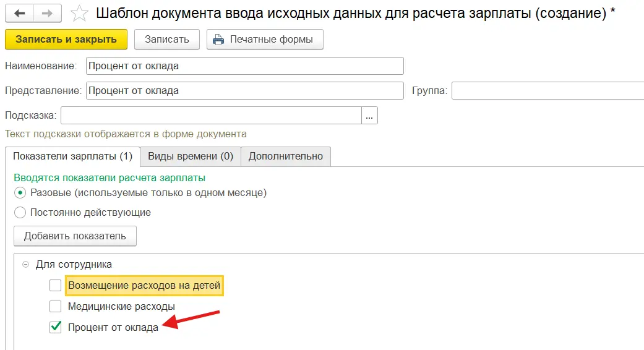Click the printer icon on Печатные формы

218,40
